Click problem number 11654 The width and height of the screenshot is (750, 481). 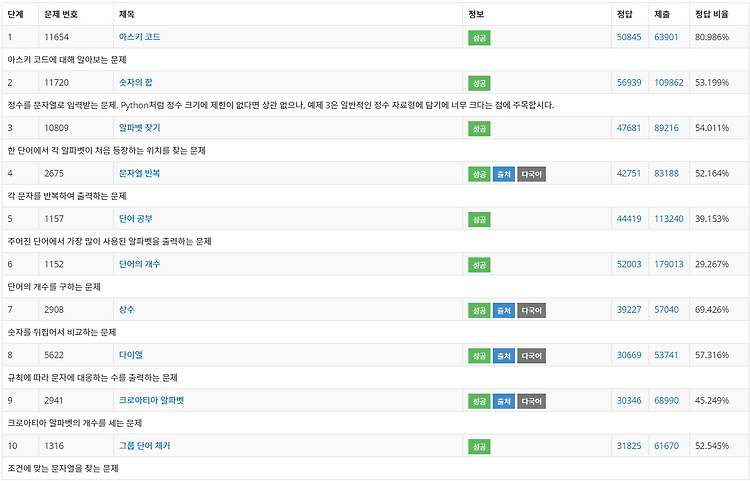tap(56, 37)
